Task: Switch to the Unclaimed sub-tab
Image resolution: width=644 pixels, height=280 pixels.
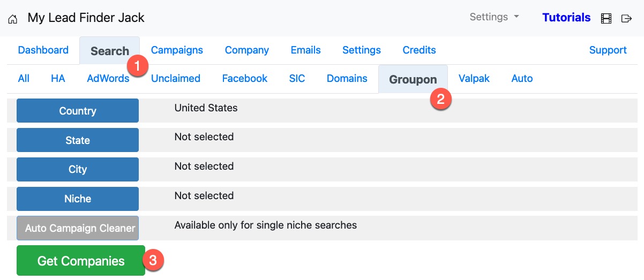Action: tap(175, 79)
